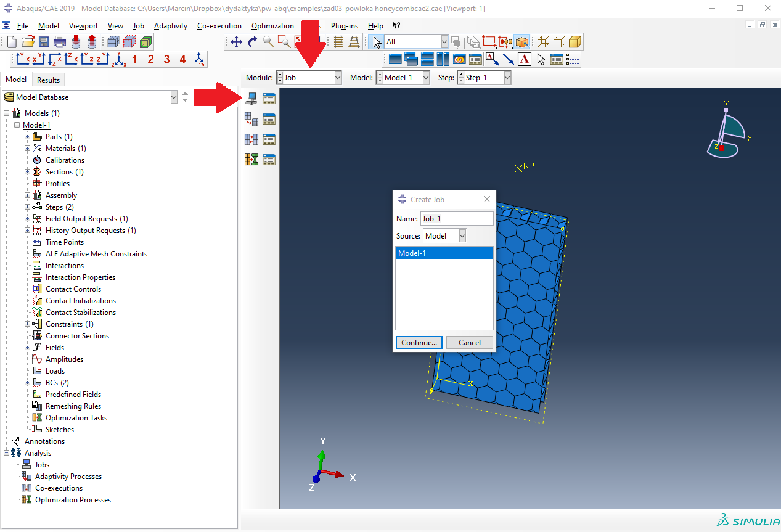
Task: Toggle wireframe render style
Action: click(x=542, y=42)
